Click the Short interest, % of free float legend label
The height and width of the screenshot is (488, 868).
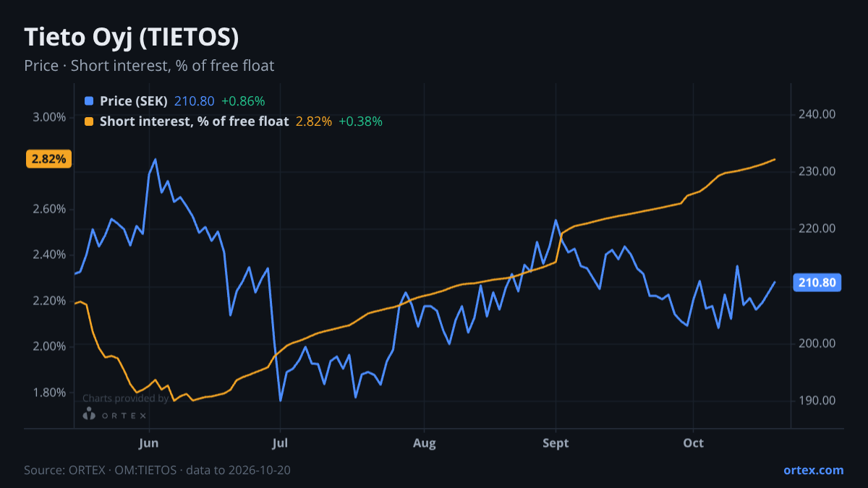tap(195, 121)
